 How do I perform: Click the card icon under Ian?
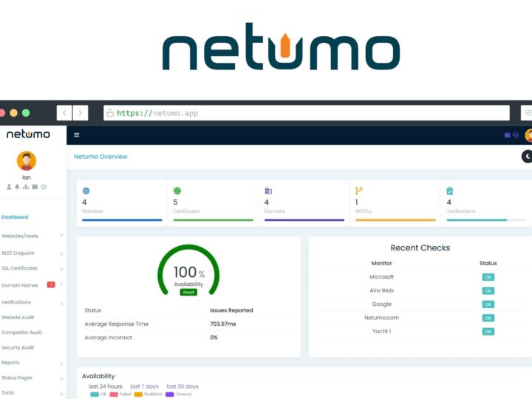pos(35,187)
